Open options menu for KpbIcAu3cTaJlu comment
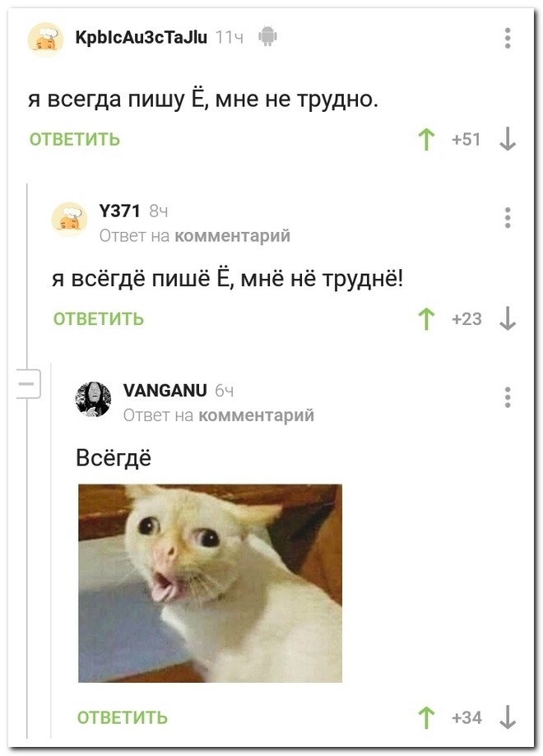This screenshot has width=543, height=756. tap(508, 38)
